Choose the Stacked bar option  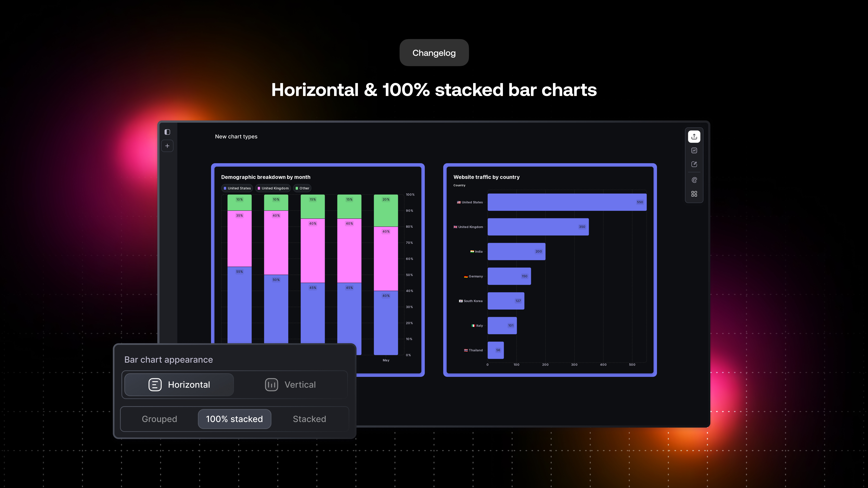click(x=309, y=419)
